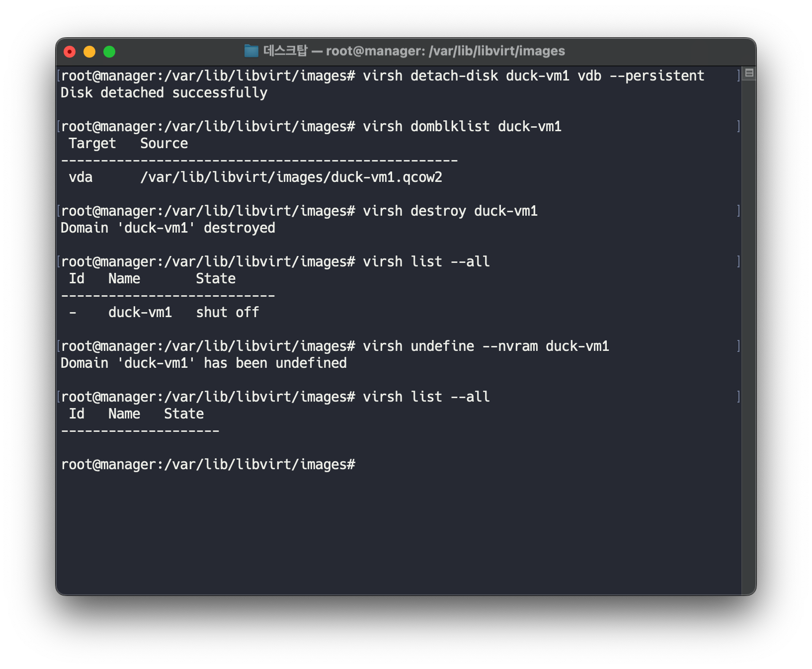812x669 pixels.
Task: Click the 'Disk detached successfully' output line
Action: pos(164,93)
